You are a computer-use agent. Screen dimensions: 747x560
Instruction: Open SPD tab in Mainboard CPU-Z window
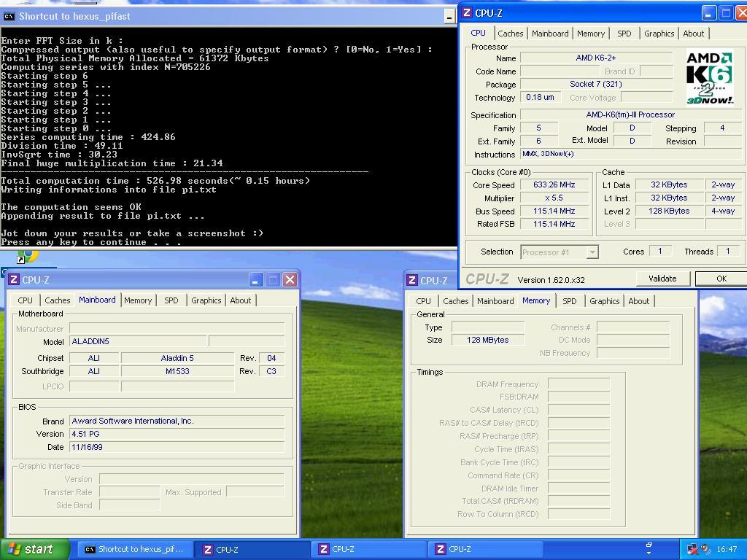click(x=171, y=300)
